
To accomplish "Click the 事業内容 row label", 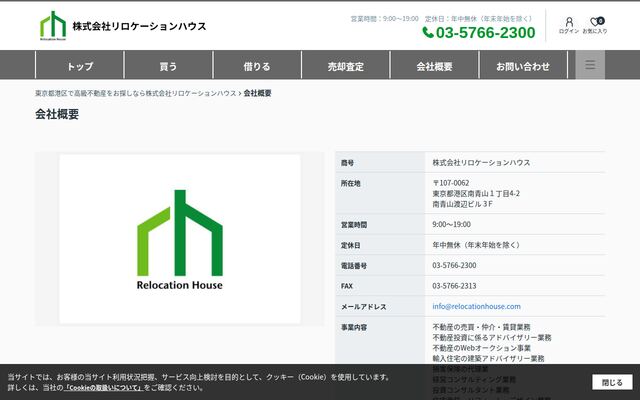I will click(354, 327).
